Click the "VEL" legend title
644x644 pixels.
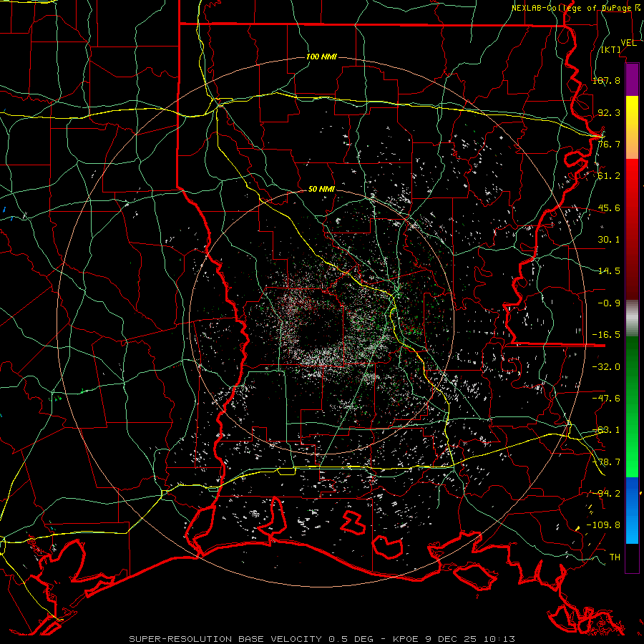pos(628,43)
